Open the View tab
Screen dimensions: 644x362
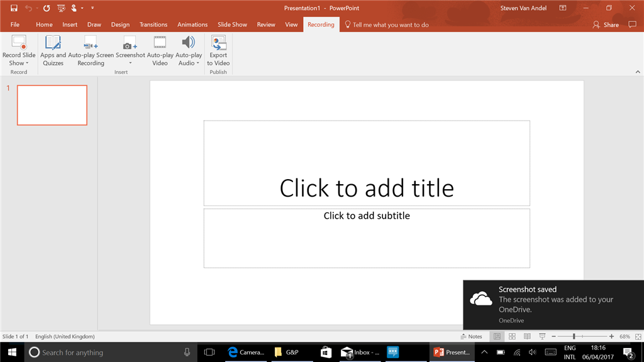[291, 25]
